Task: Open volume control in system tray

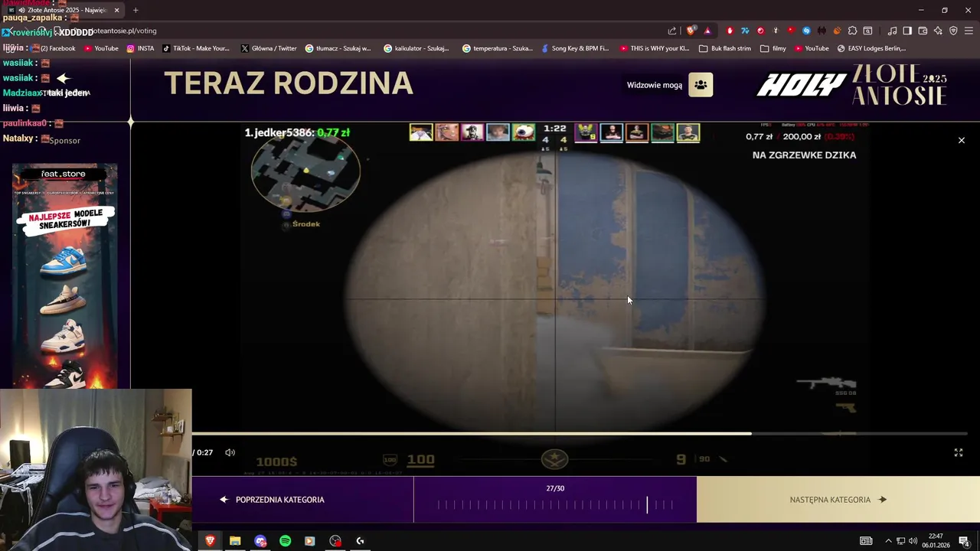Action: [x=913, y=541]
